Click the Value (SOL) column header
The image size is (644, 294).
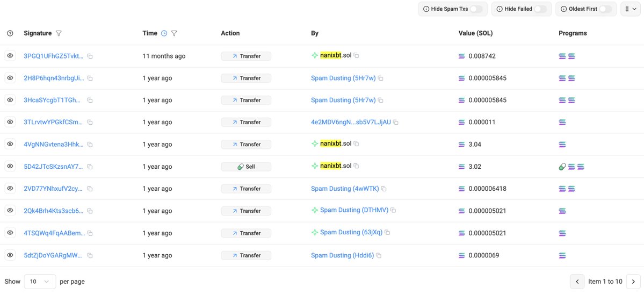475,33
